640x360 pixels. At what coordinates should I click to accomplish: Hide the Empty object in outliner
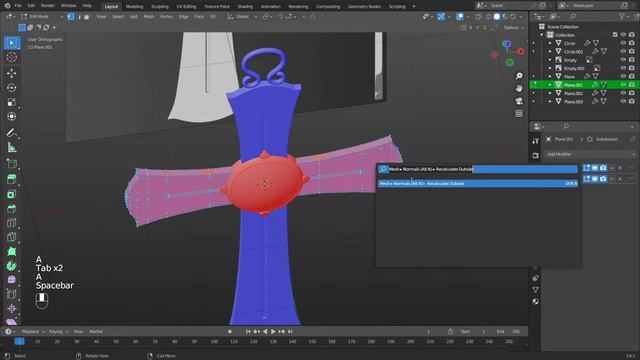[x=623, y=60]
